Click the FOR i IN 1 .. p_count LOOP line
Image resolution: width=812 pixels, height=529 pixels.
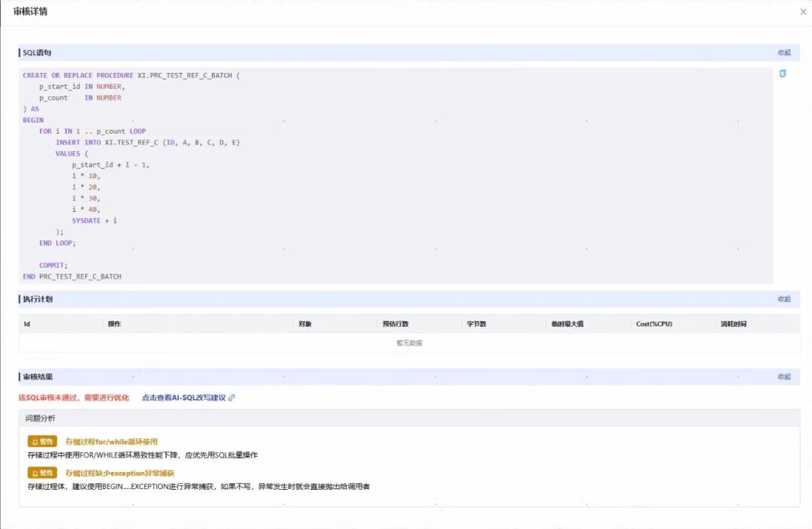coord(92,131)
